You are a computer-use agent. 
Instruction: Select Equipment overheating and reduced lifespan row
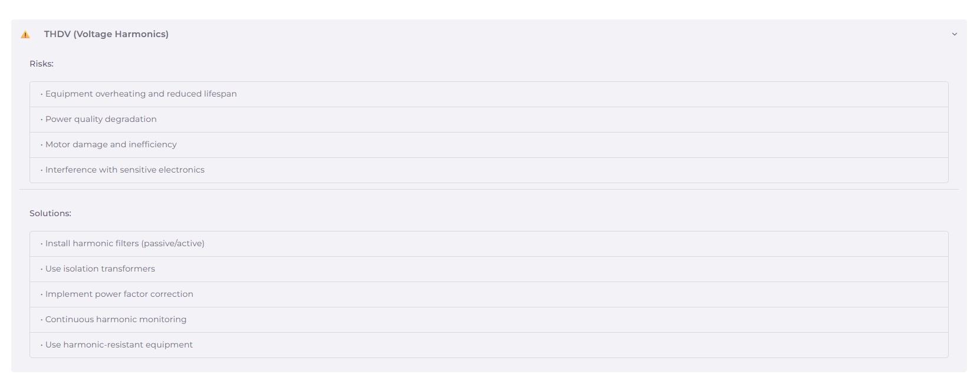tap(141, 94)
